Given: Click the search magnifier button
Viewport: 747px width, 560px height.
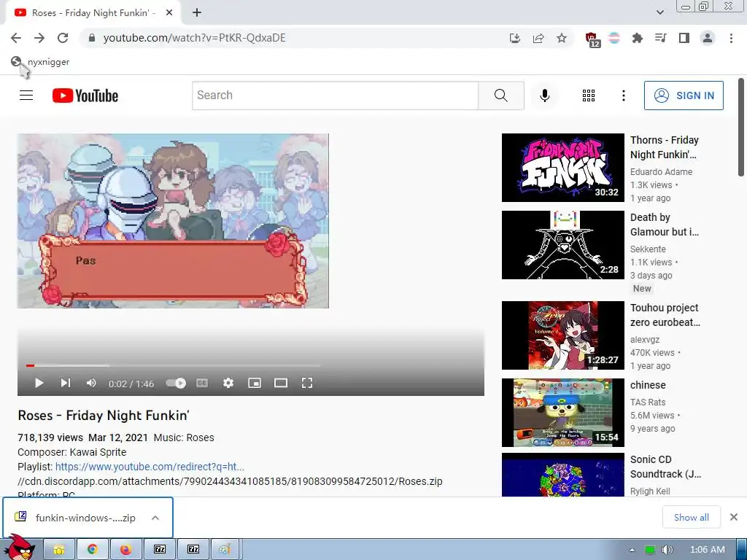Looking at the screenshot, I should click(x=501, y=96).
